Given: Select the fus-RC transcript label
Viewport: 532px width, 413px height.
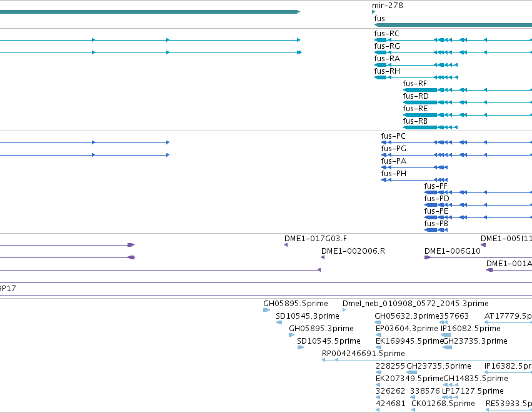Looking at the screenshot, I should point(386,34).
